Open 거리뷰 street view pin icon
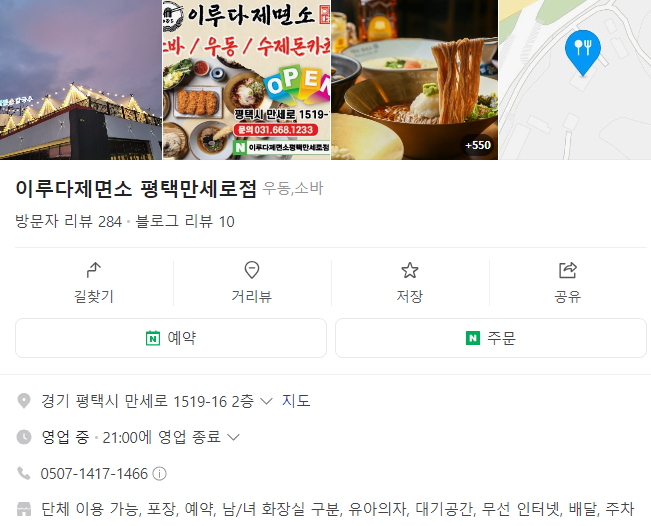The image size is (651, 526). tap(252, 270)
